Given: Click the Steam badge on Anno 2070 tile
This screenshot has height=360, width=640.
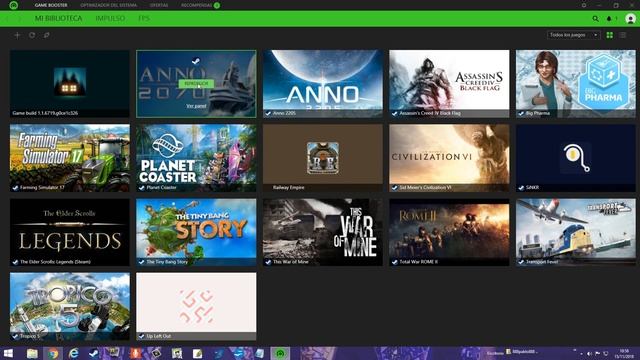Looking at the screenshot, I should pyautogui.click(x=196, y=61).
